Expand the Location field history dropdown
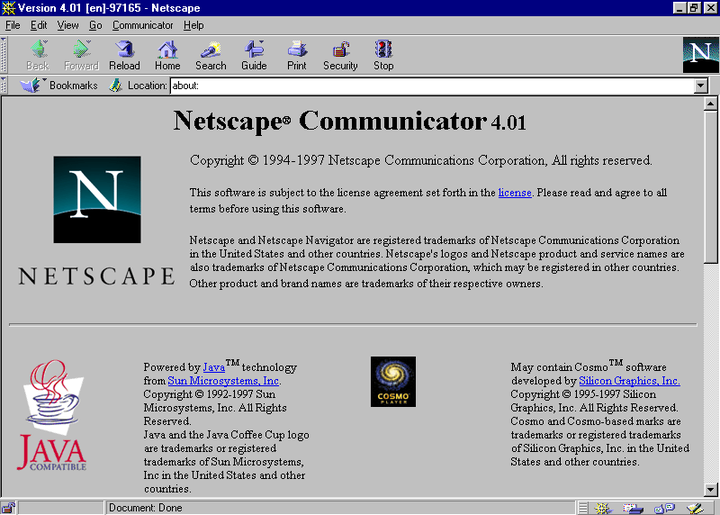 tap(701, 86)
